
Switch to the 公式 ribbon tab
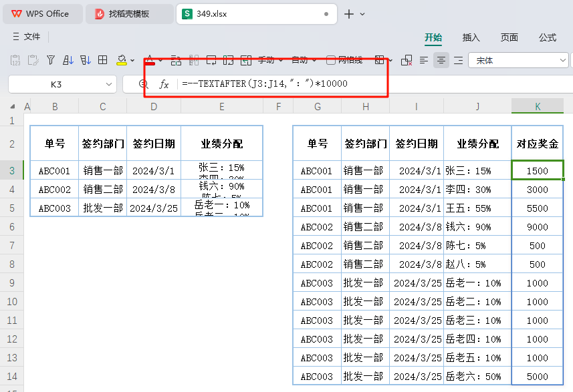click(548, 37)
